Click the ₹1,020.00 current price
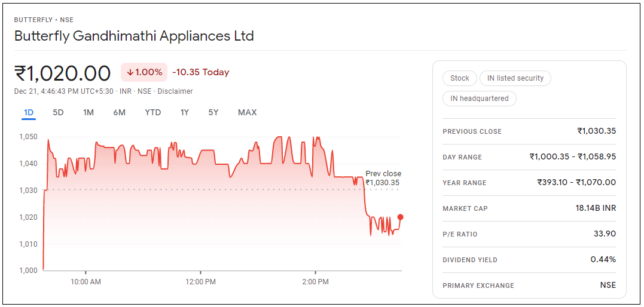Image resolution: width=644 pixels, height=307 pixels. pyautogui.click(x=62, y=73)
